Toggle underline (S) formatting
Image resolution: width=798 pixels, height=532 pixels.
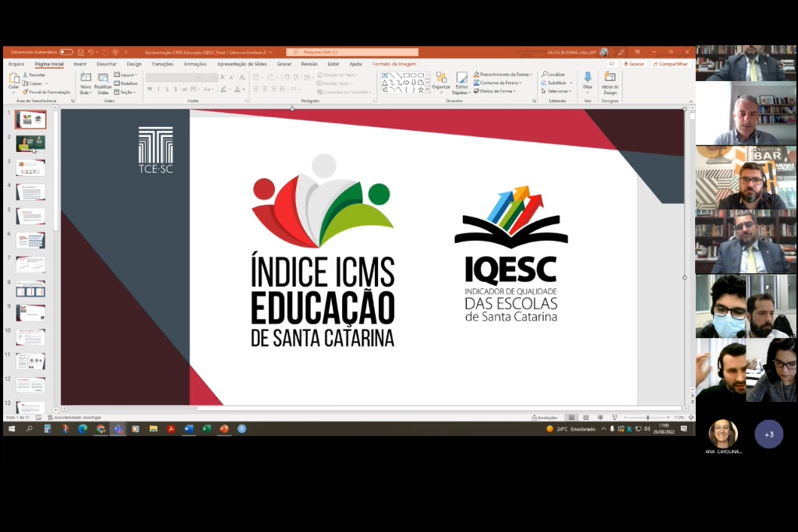pos(167,89)
